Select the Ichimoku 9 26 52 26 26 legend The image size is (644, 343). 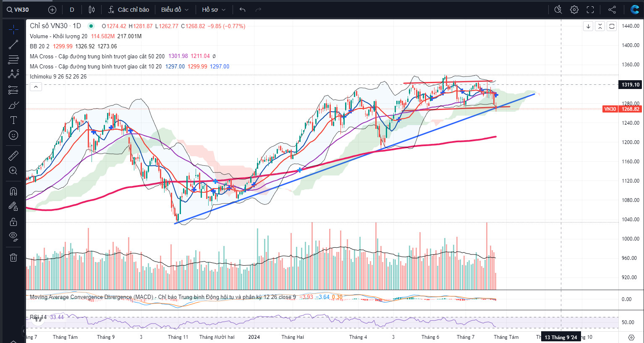tap(58, 76)
